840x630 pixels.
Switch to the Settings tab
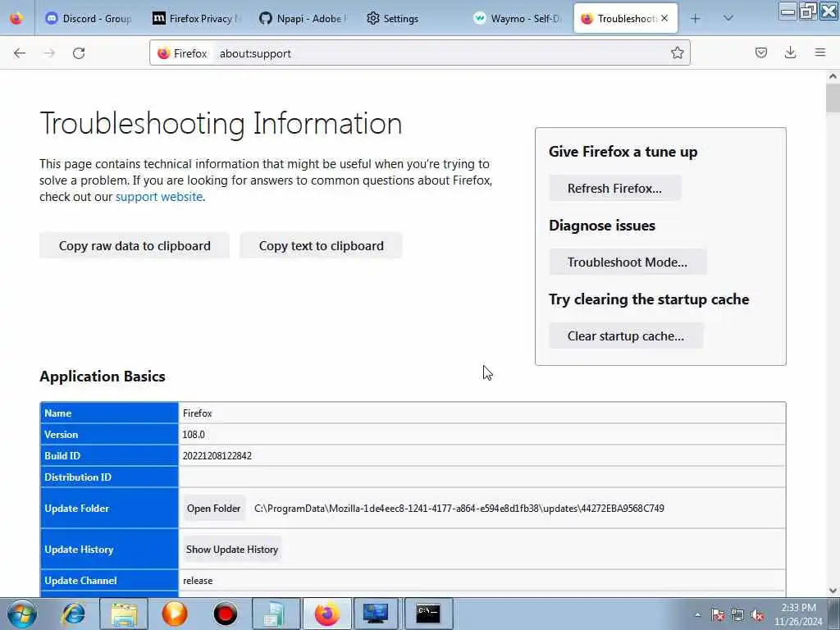[x=410, y=19]
